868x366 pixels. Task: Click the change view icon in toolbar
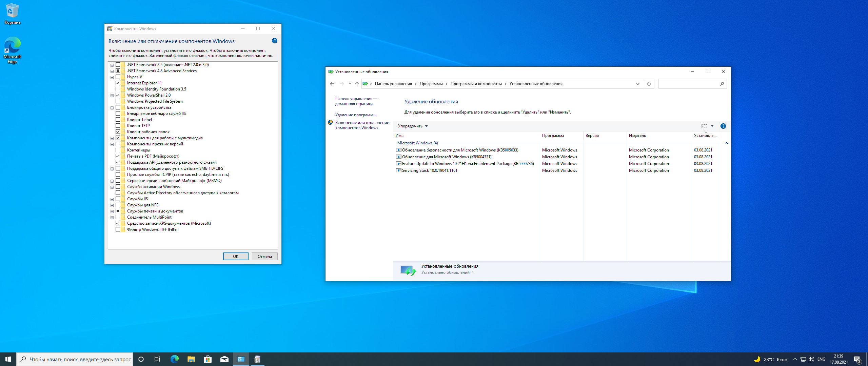tap(704, 126)
